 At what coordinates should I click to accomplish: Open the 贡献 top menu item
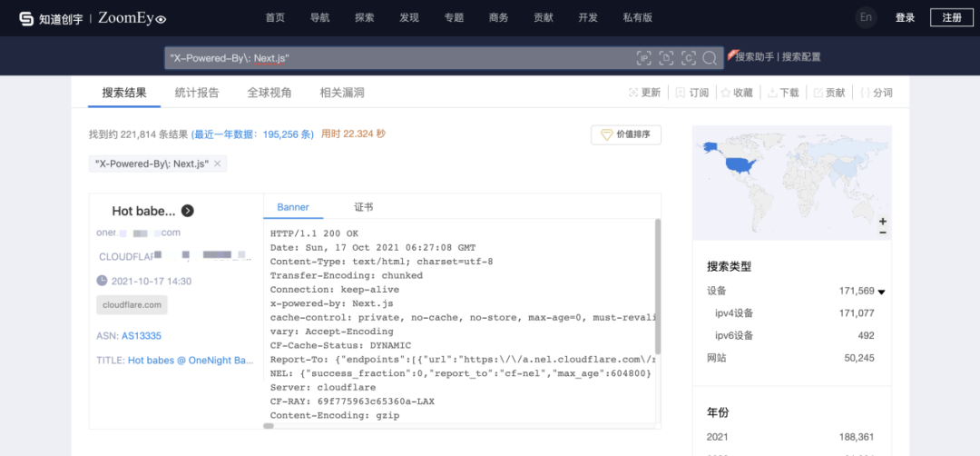coord(544,17)
